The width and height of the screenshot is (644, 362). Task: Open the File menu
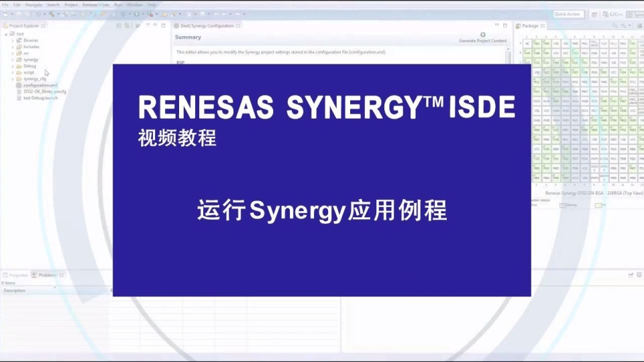5,5
